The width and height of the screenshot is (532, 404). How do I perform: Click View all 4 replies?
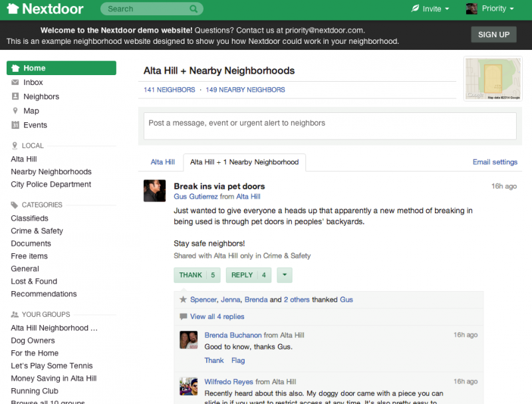click(x=217, y=316)
